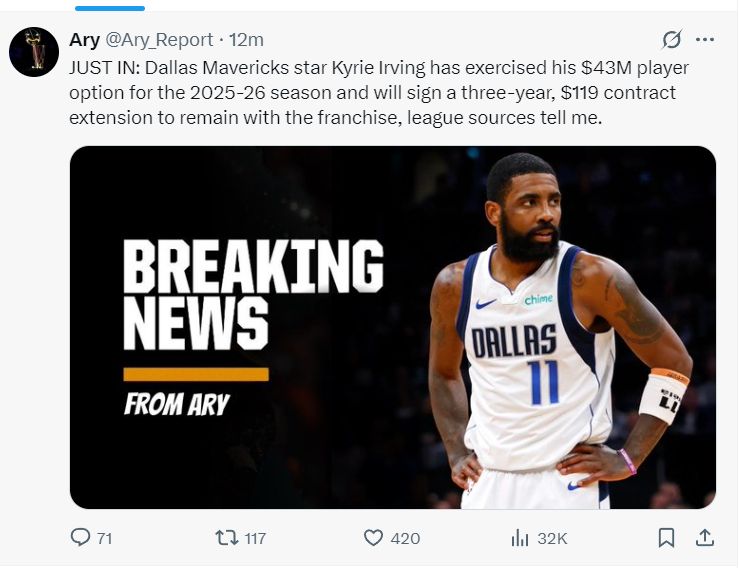Click the 32K views count
Image resolution: width=739 pixels, height=568 pixels.
click(x=552, y=538)
